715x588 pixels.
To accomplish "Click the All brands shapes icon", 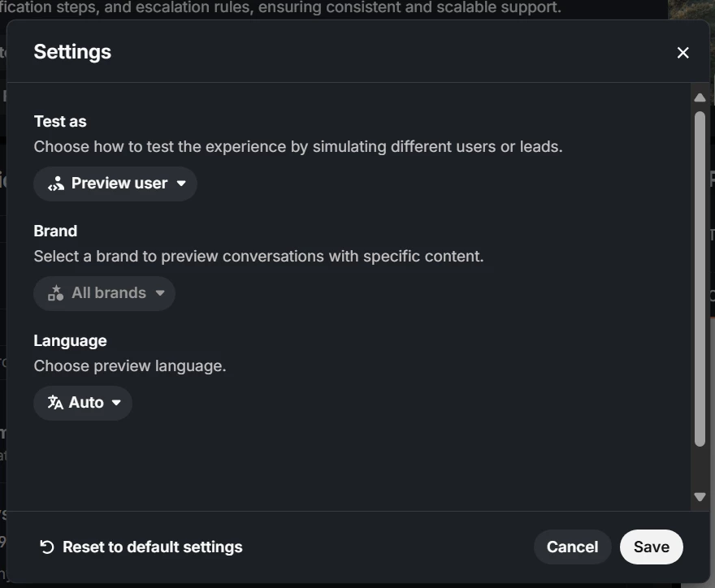I will point(56,293).
